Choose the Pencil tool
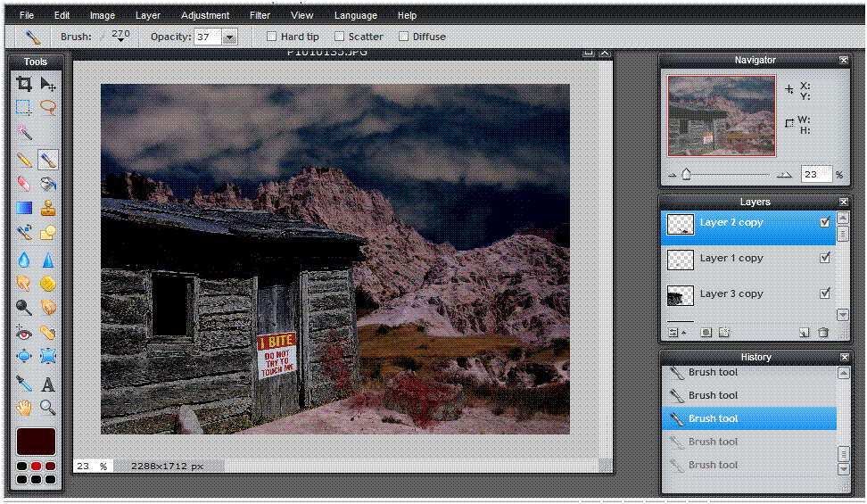Image resolution: width=867 pixels, height=504 pixels. pyautogui.click(x=24, y=161)
